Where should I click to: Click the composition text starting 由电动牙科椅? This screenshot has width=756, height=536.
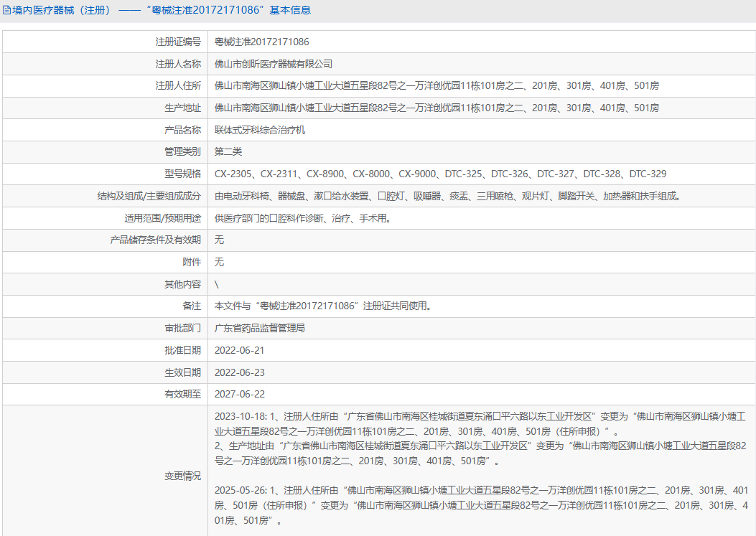pyautogui.click(x=447, y=196)
